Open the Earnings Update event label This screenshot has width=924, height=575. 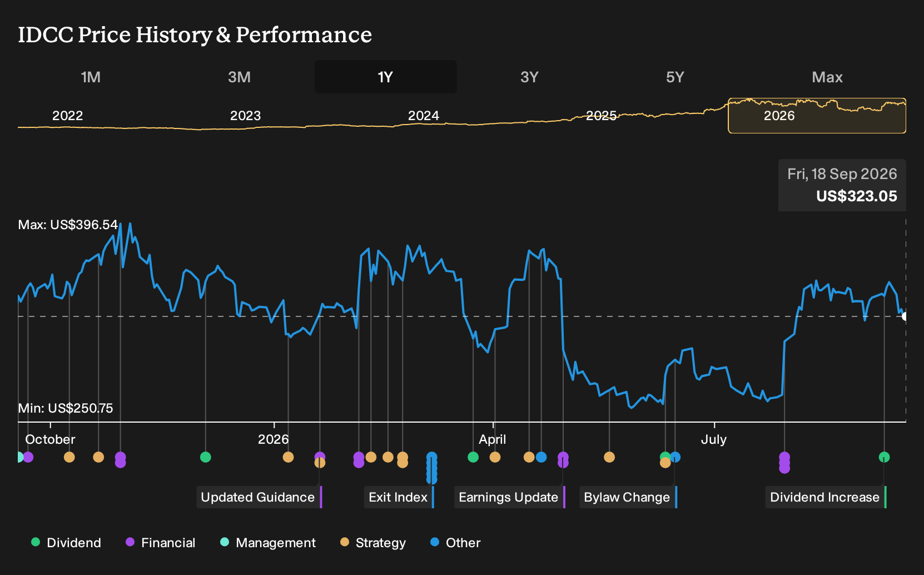tap(510, 497)
